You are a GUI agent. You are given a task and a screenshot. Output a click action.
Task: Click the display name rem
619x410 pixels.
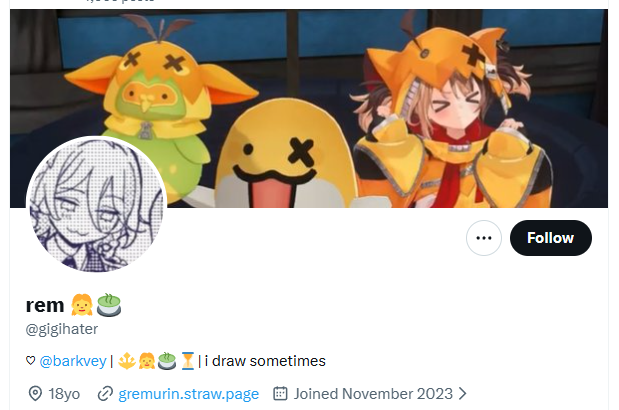point(45,305)
